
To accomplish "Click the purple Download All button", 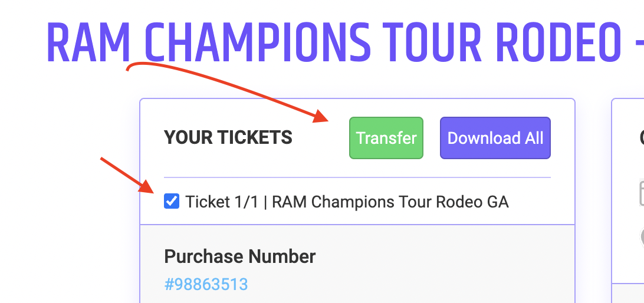I will coord(495,138).
